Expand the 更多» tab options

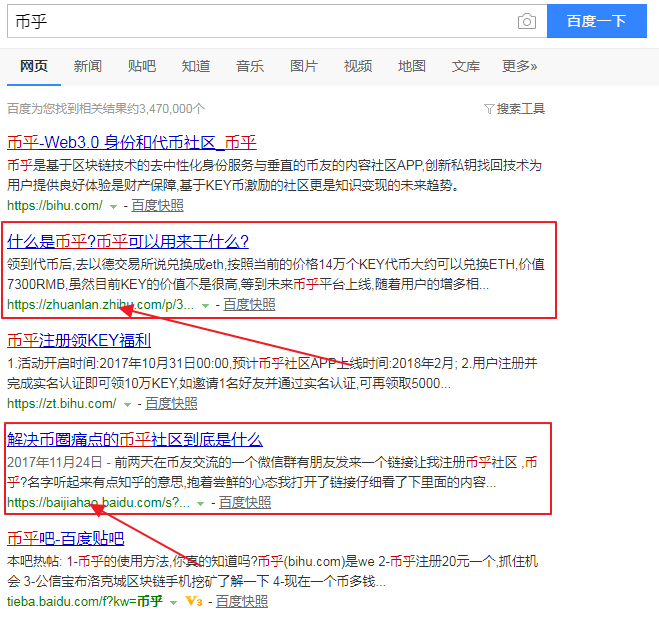[x=519, y=66]
